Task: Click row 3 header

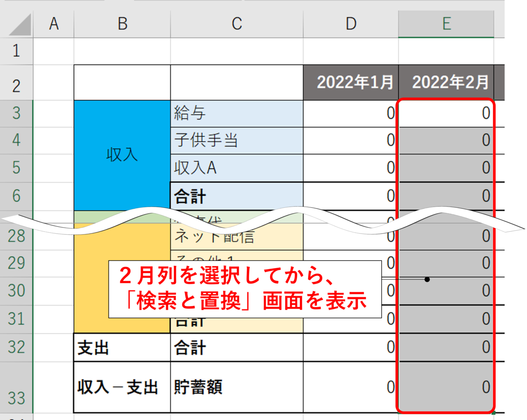Action: pos(16,114)
